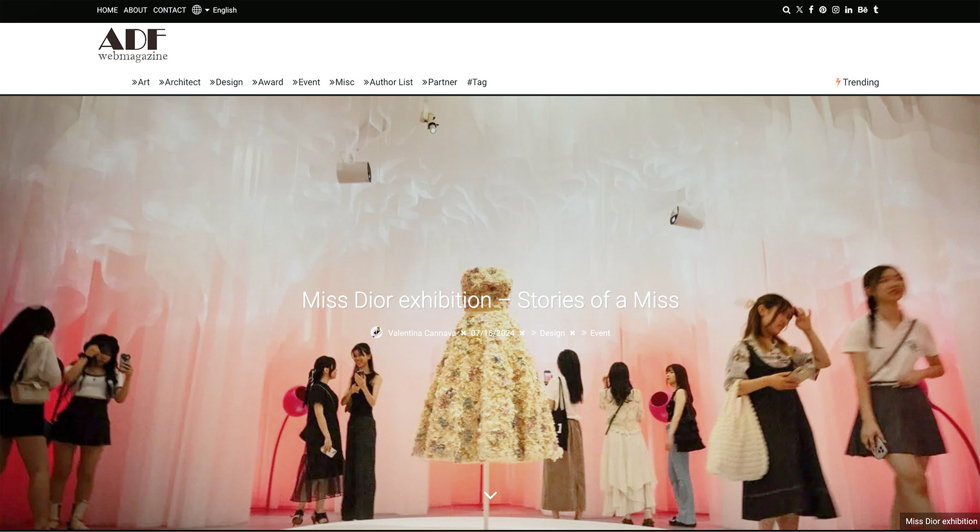The height and width of the screenshot is (532, 980).
Task: Open the Miss Dior exhibition article title
Action: [491, 300]
